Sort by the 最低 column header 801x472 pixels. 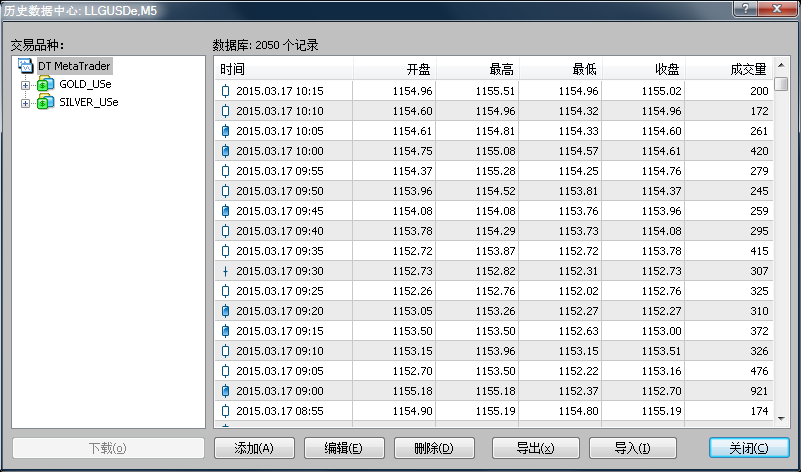561,69
